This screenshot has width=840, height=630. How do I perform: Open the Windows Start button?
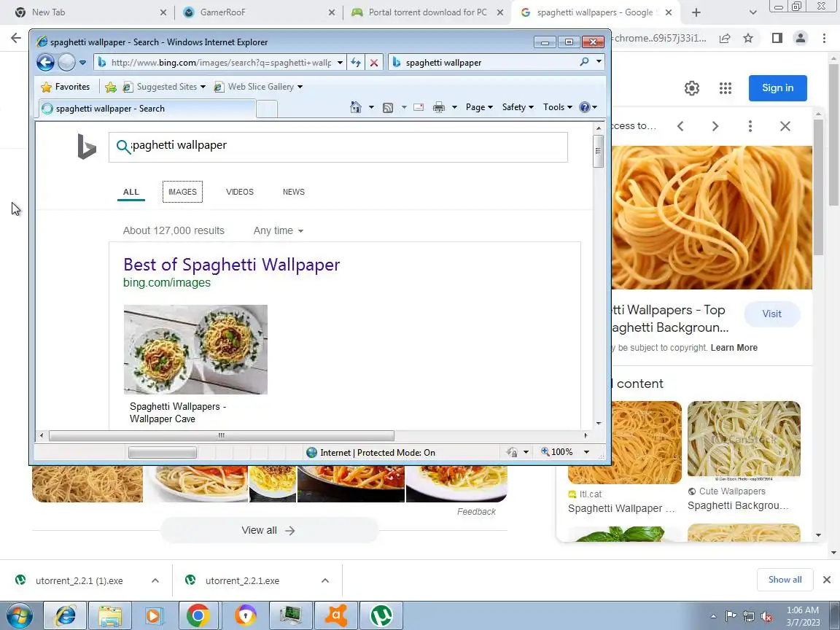(x=19, y=615)
